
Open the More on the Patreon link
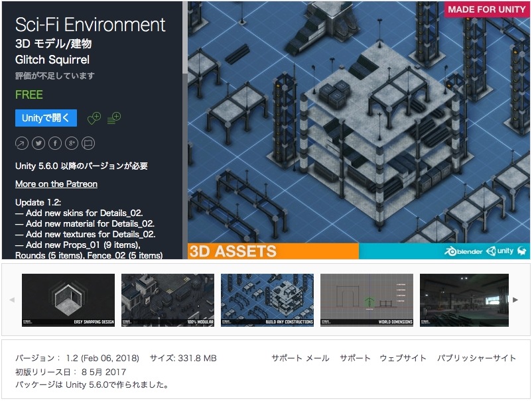pyautogui.click(x=56, y=184)
